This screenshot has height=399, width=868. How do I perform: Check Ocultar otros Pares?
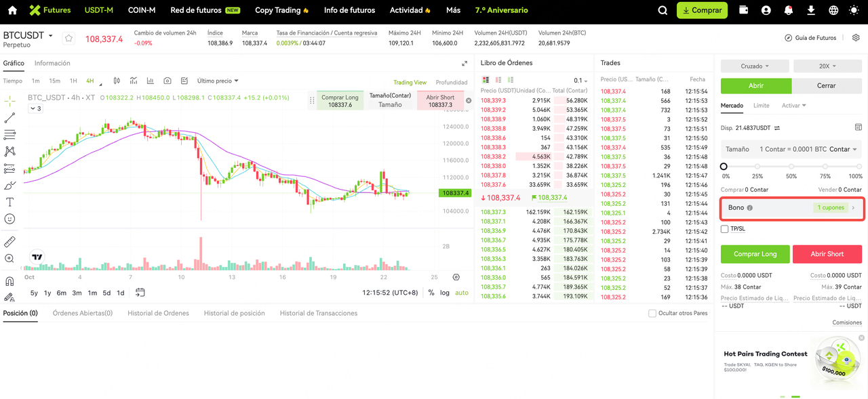click(x=652, y=313)
